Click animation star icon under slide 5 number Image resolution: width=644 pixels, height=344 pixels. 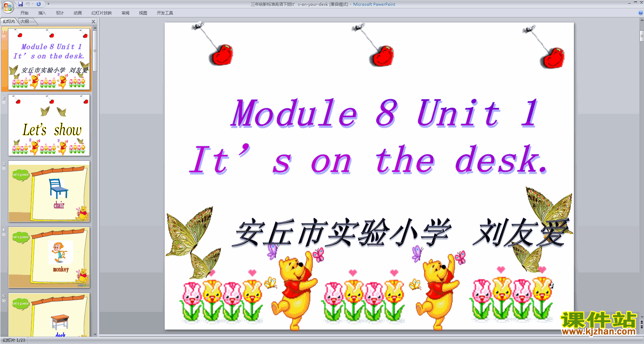(4, 301)
